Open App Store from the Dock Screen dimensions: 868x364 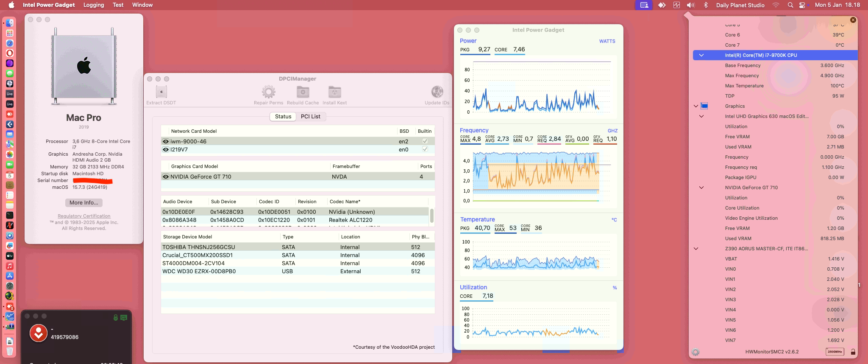tap(9, 276)
